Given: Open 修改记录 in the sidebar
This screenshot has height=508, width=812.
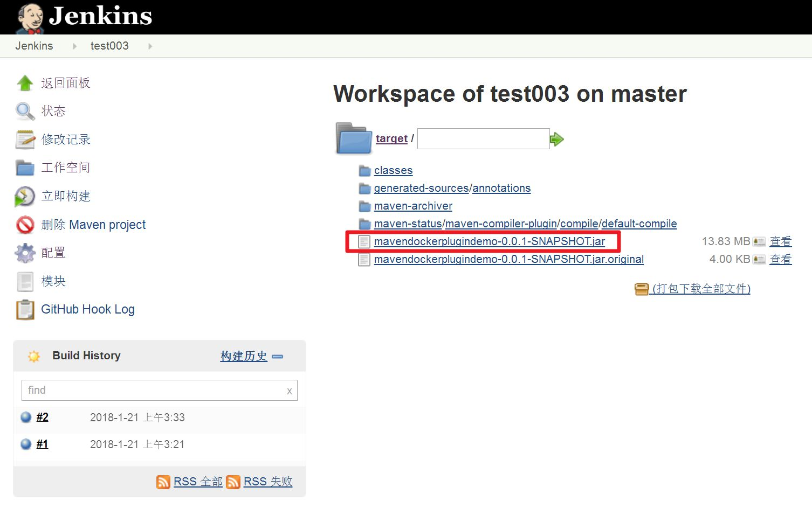Looking at the screenshot, I should (x=66, y=140).
